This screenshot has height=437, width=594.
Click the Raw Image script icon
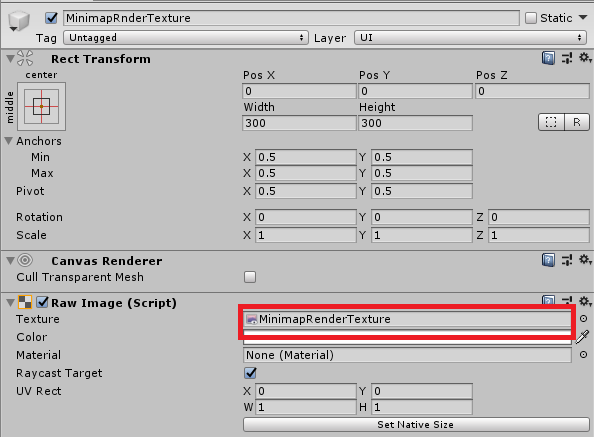(x=25, y=302)
